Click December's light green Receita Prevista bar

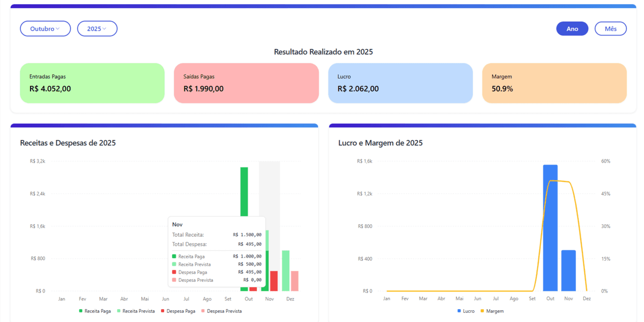coord(286,271)
